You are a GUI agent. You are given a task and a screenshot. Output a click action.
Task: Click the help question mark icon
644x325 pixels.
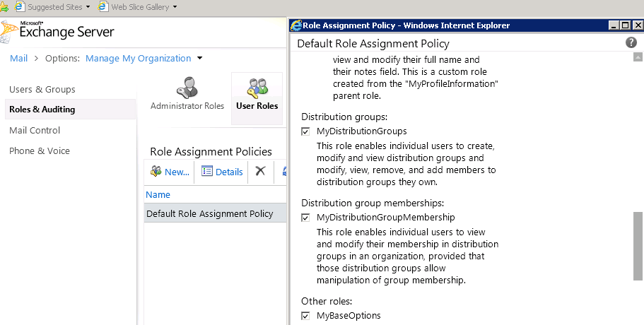(x=631, y=42)
